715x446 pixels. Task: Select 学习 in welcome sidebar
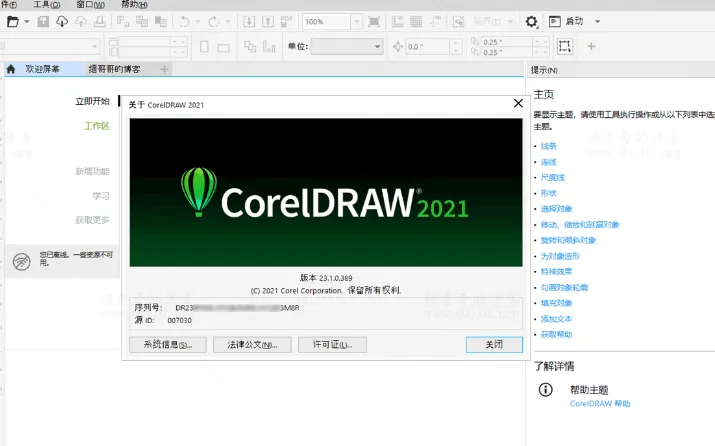(101, 196)
